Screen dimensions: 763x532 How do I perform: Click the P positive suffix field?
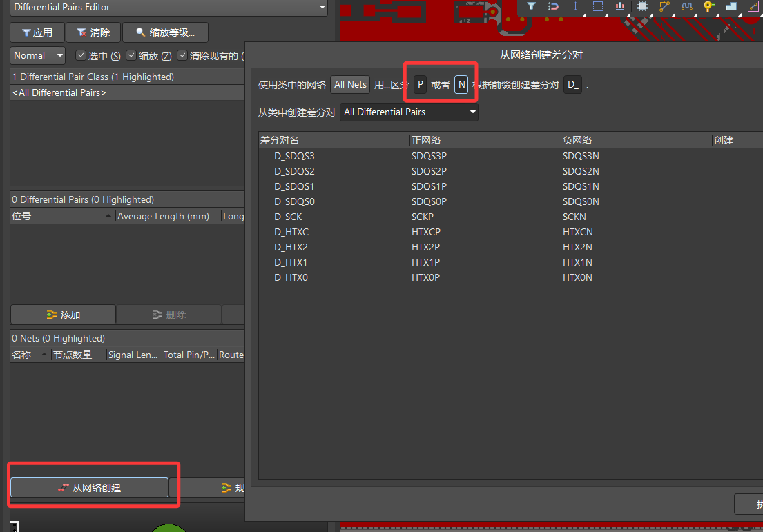421,85
